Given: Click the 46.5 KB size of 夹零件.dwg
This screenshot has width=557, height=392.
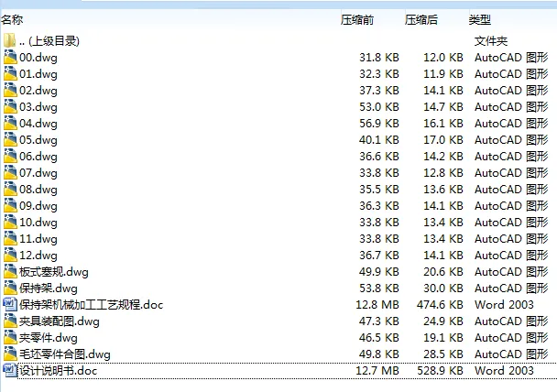Looking at the screenshot, I should (x=379, y=338).
